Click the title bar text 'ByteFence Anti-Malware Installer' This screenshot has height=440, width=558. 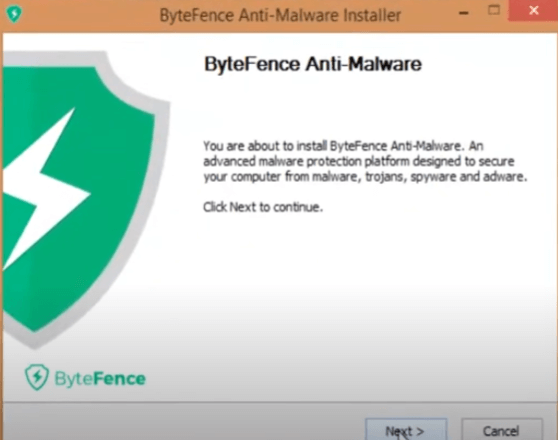click(x=280, y=16)
